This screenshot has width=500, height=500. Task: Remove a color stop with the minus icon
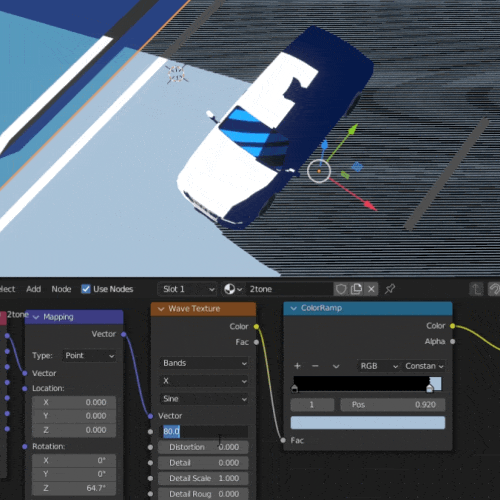(315, 366)
